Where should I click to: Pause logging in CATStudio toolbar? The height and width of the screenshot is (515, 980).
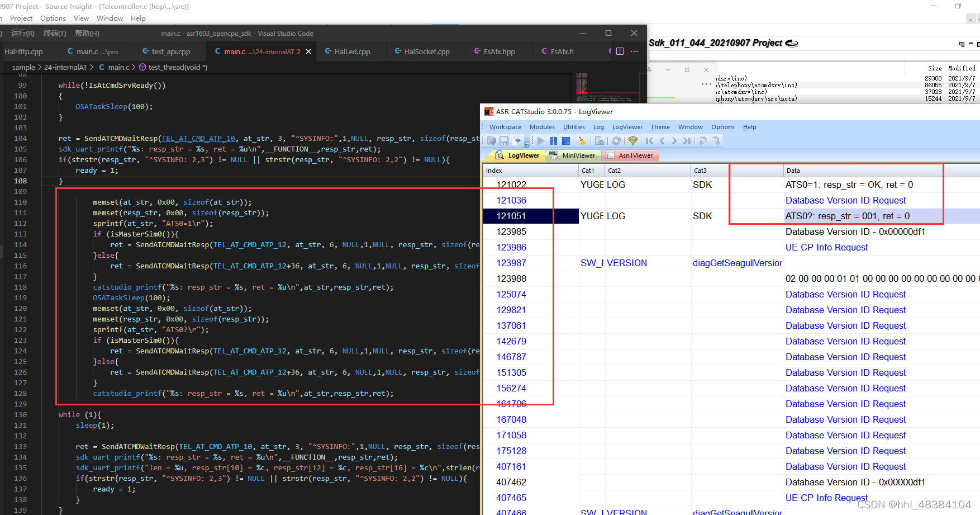tap(553, 141)
